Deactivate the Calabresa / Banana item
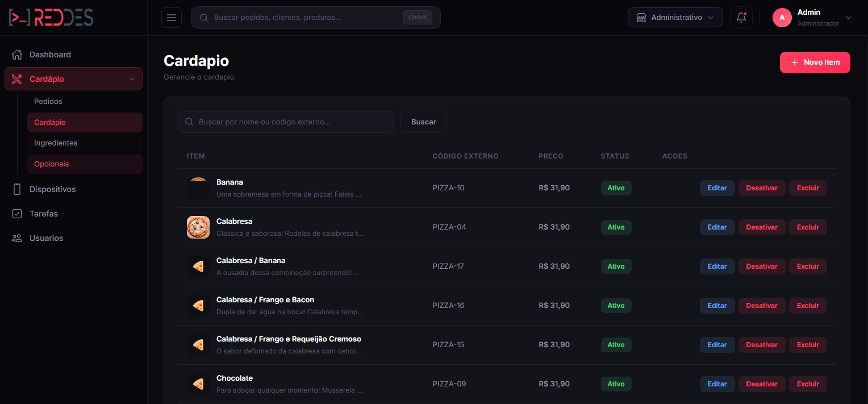 [x=761, y=266]
